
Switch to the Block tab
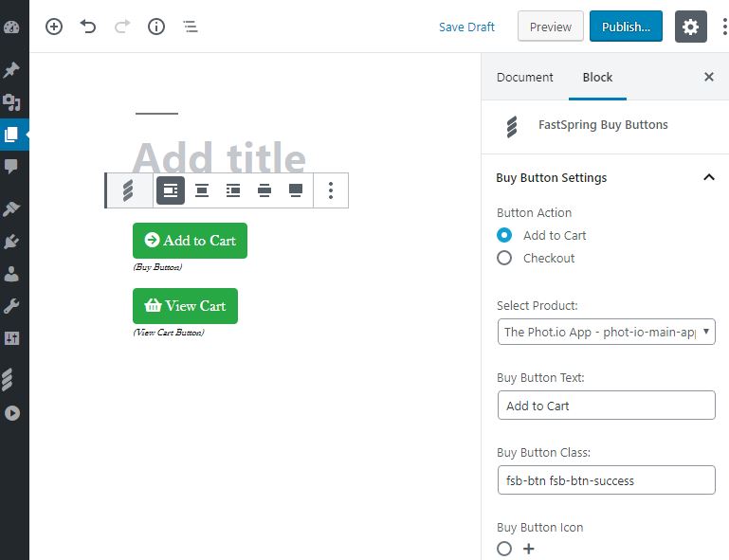[x=597, y=77]
